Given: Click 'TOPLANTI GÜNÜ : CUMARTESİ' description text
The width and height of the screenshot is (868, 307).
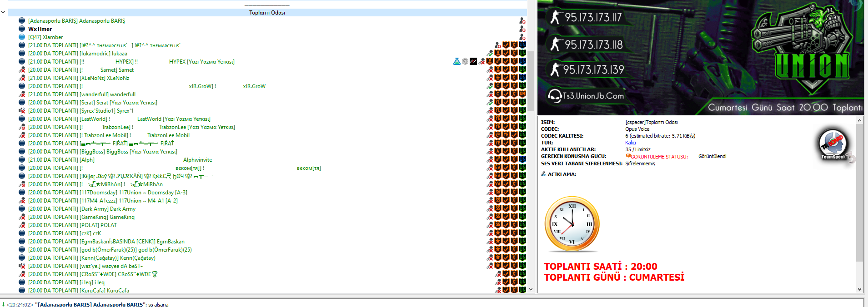Looking at the screenshot, I should [614, 277].
